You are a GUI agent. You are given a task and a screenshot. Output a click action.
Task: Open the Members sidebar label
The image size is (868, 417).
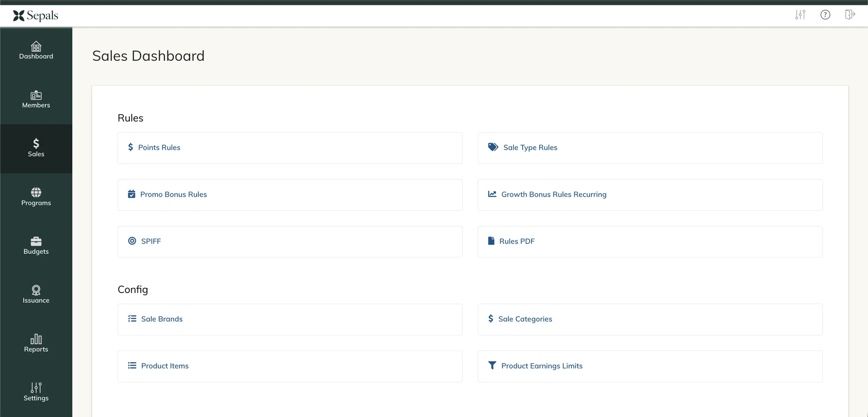tap(36, 105)
